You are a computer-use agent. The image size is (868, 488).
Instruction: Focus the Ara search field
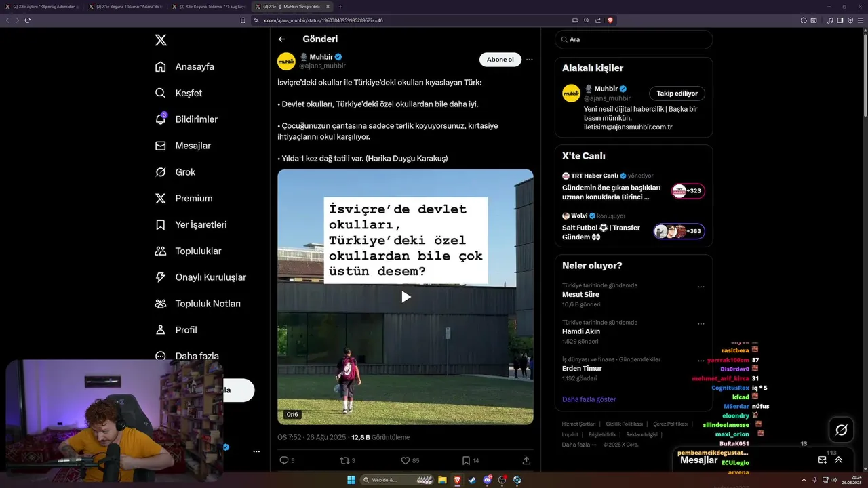633,39
